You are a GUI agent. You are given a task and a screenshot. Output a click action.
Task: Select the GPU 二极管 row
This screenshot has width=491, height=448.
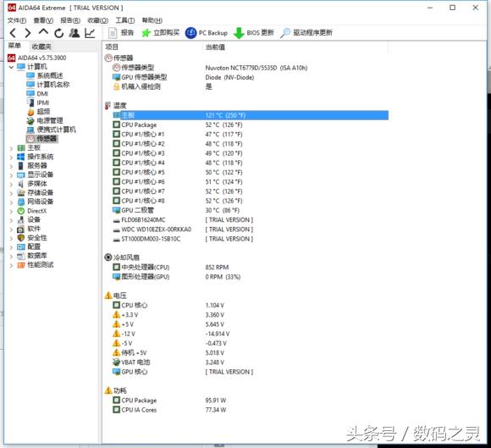(251, 210)
